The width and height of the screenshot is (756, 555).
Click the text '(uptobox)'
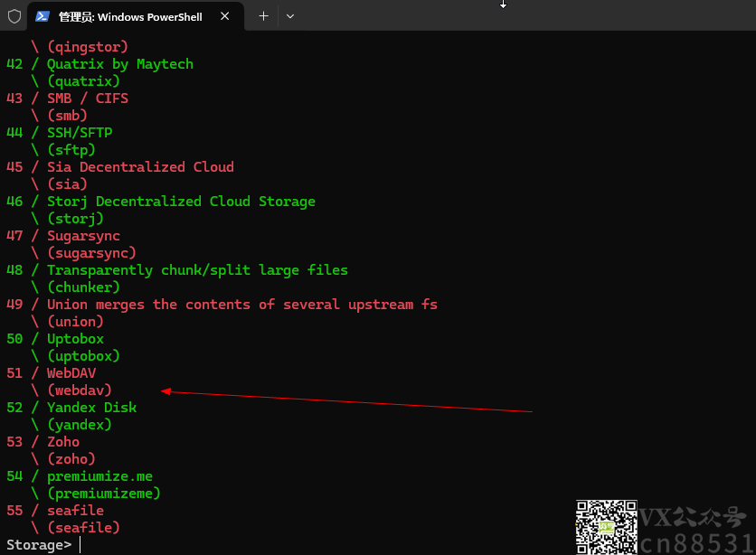pyautogui.click(x=83, y=356)
